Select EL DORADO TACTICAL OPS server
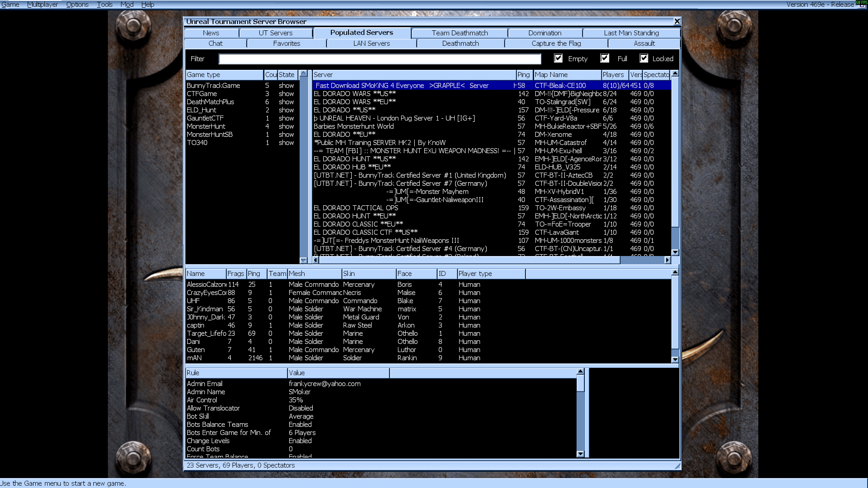The image size is (868, 488). 492,208
